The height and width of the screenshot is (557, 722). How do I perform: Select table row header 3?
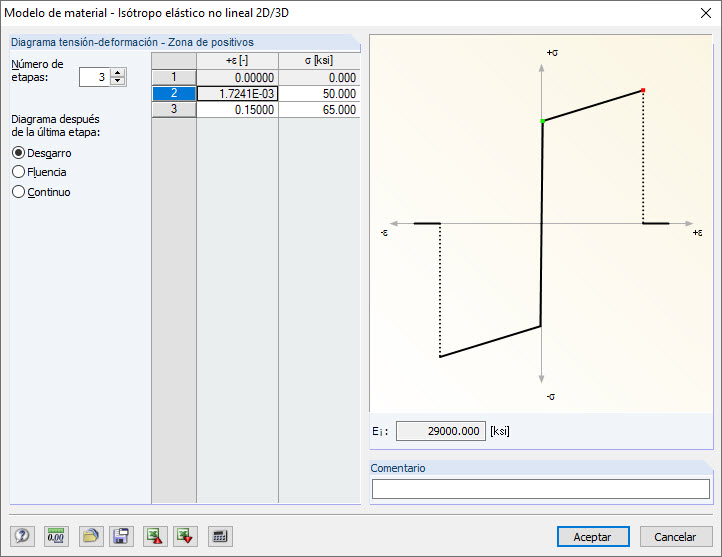click(174, 109)
